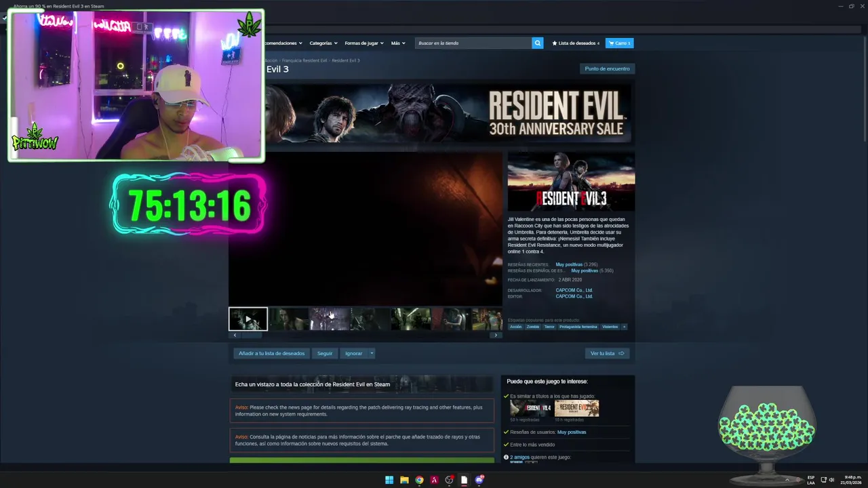This screenshot has width=868, height=488.
Task: Select the Violentos tag
Action: point(610,327)
